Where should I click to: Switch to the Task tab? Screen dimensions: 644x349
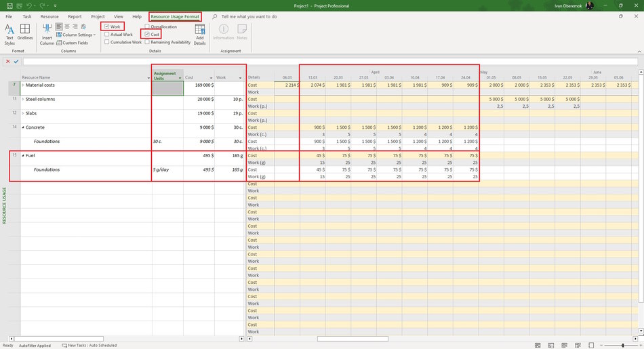pyautogui.click(x=27, y=17)
